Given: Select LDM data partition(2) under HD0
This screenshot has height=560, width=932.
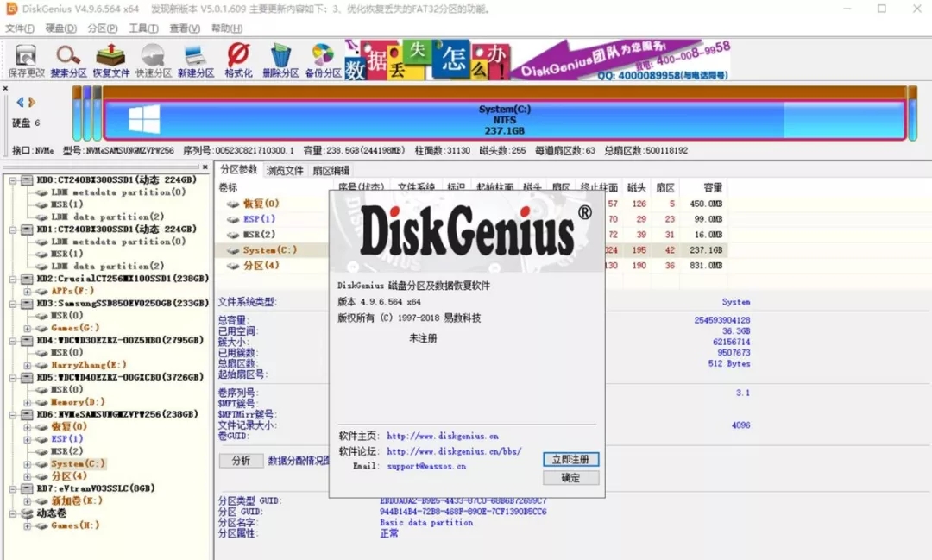Looking at the screenshot, I should 107,217.
